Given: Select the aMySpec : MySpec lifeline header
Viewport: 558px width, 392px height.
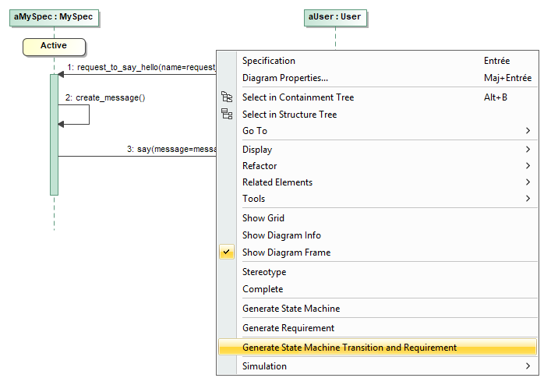Looking at the screenshot, I should tap(54, 18).
